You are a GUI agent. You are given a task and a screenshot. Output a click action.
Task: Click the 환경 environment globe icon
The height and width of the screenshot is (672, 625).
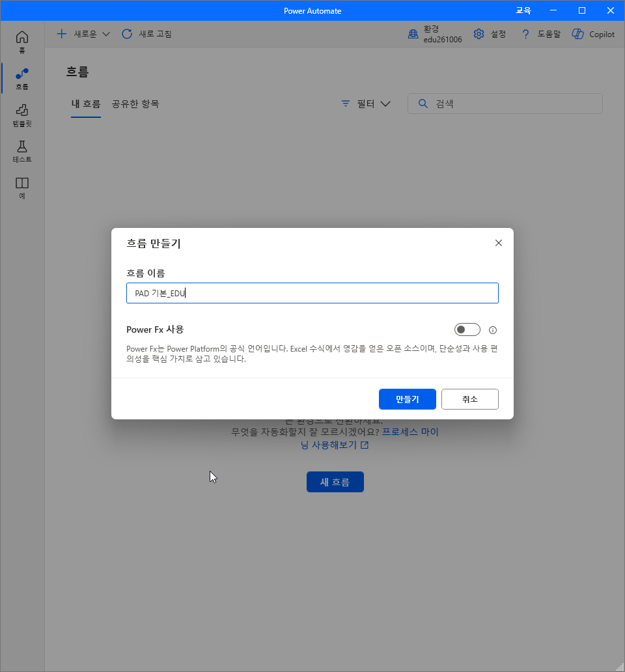point(413,35)
